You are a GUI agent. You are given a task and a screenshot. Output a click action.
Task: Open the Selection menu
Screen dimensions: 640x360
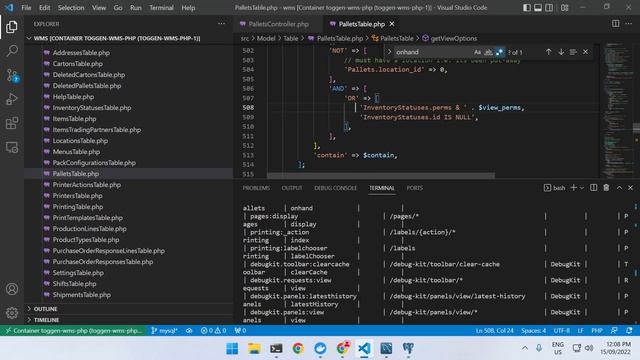click(x=71, y=8)
